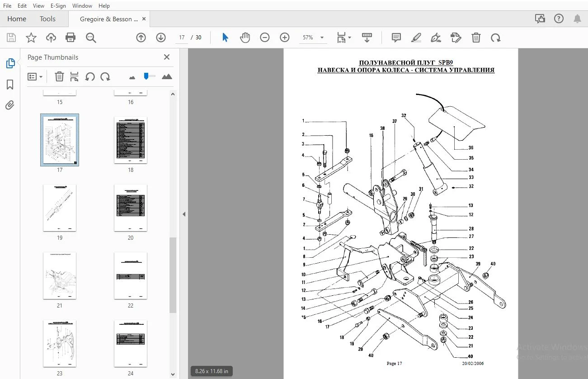588x379 pixels.
Task: Open the Edit PDF stamp tool
Action: point(456,38)
